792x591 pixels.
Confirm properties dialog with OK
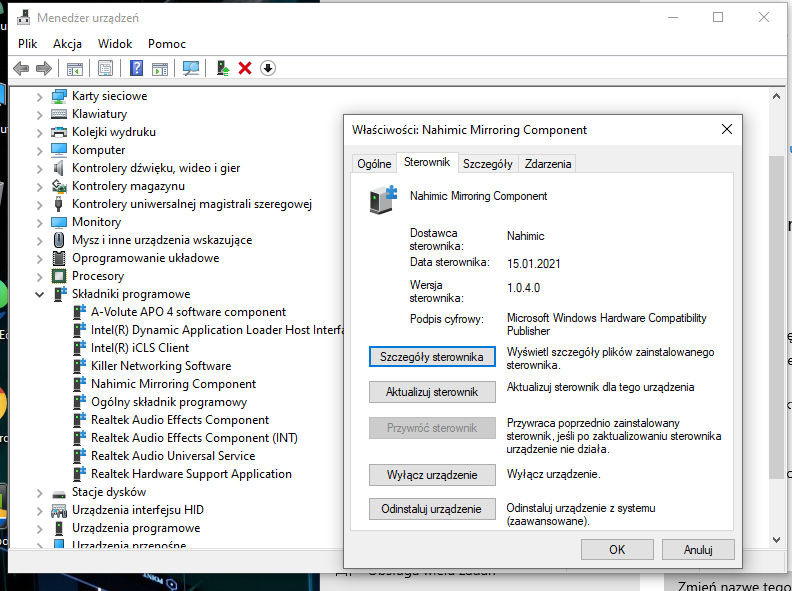(x=617, y=550)
